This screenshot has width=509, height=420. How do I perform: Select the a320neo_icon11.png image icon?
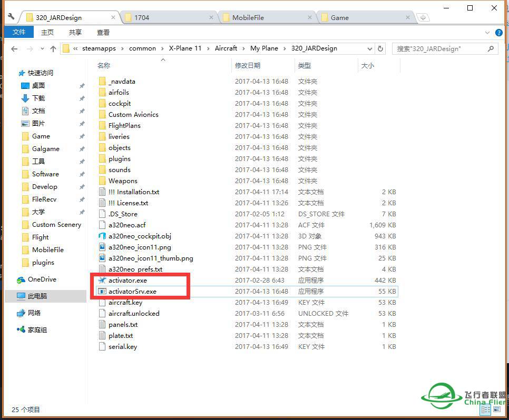tap(102, 247)
